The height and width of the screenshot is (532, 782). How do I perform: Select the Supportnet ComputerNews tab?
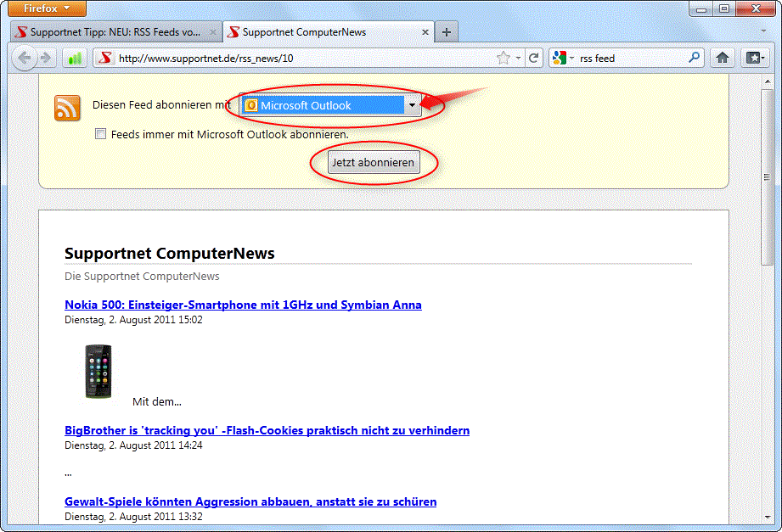[x=329, y=32]
